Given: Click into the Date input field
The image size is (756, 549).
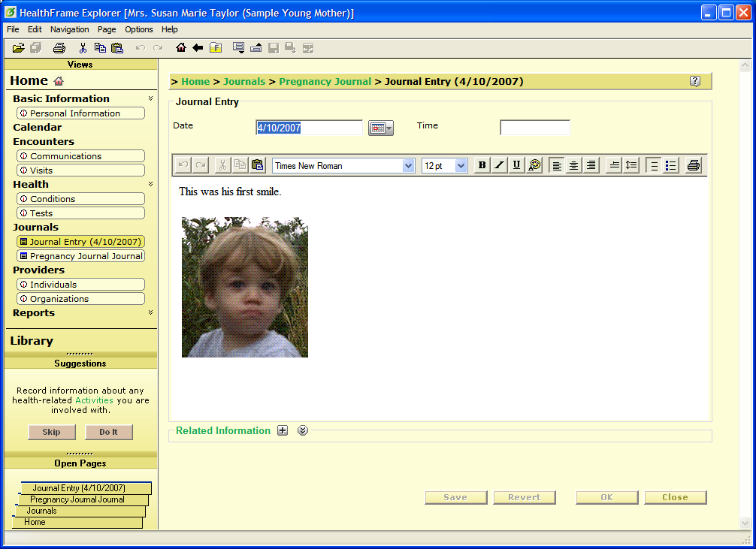Looking at the screenshot, I should pos(309,128).
